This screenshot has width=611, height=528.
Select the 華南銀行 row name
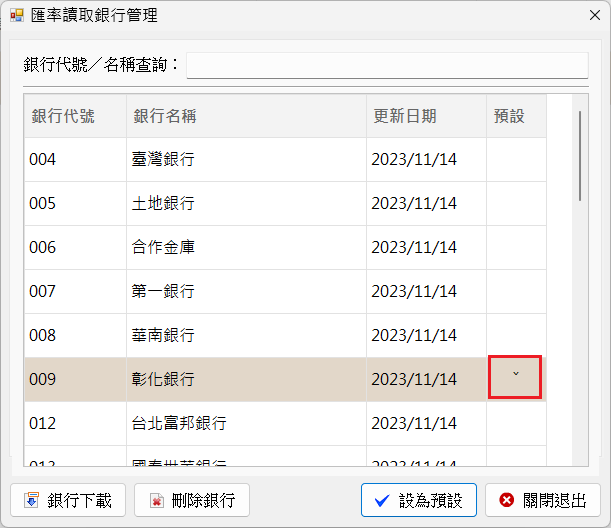[x=163, y=336]
